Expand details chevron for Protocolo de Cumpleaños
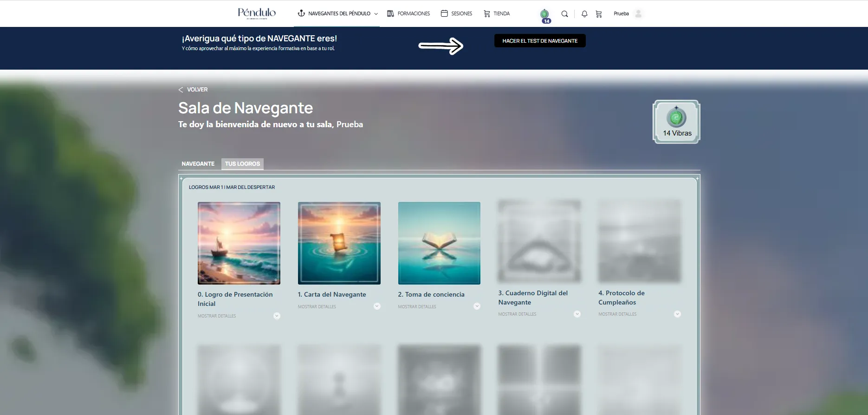Screen dimensions: 868x415 [677, 314]
